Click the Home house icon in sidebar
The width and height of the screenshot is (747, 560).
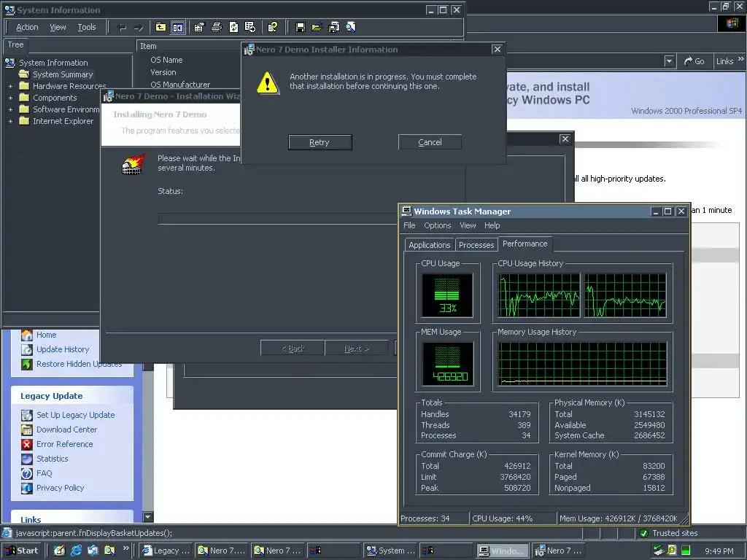pos(27,335)
